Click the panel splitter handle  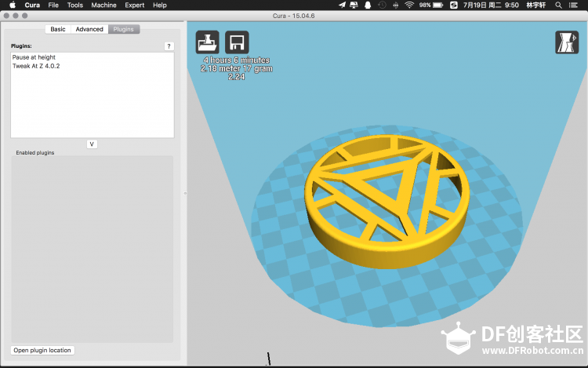coord(185,194)
